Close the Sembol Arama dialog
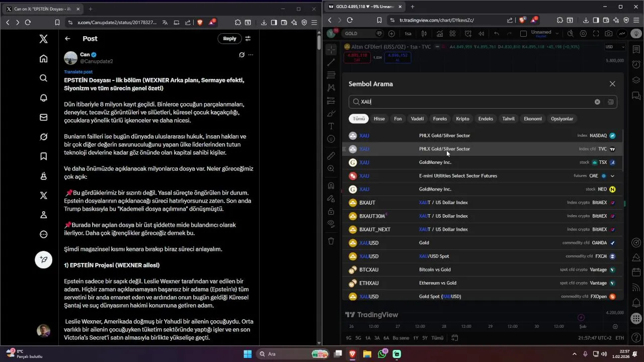 click(612, 84)
